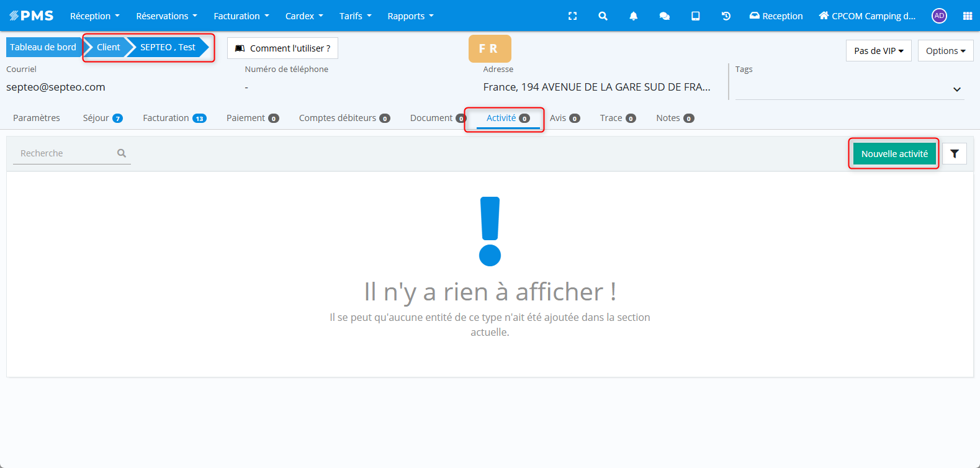Open the apps grid icon
The height and width of the screenshot is (468, 980).
967,16
